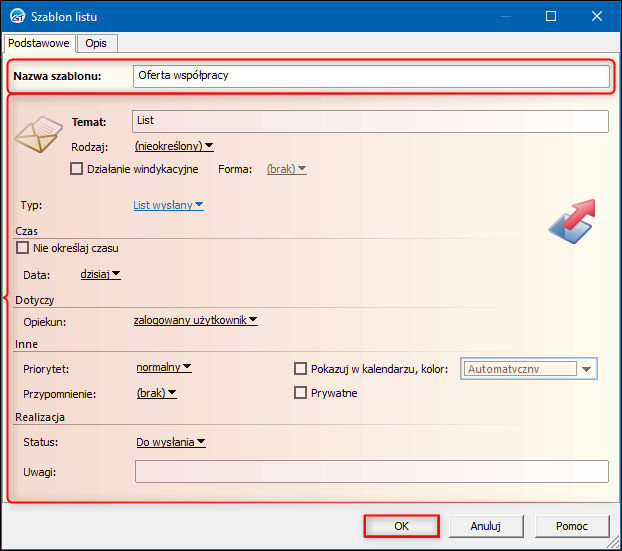Minimize the Szablon listu window
622x551 pixels.
[506, 16]
